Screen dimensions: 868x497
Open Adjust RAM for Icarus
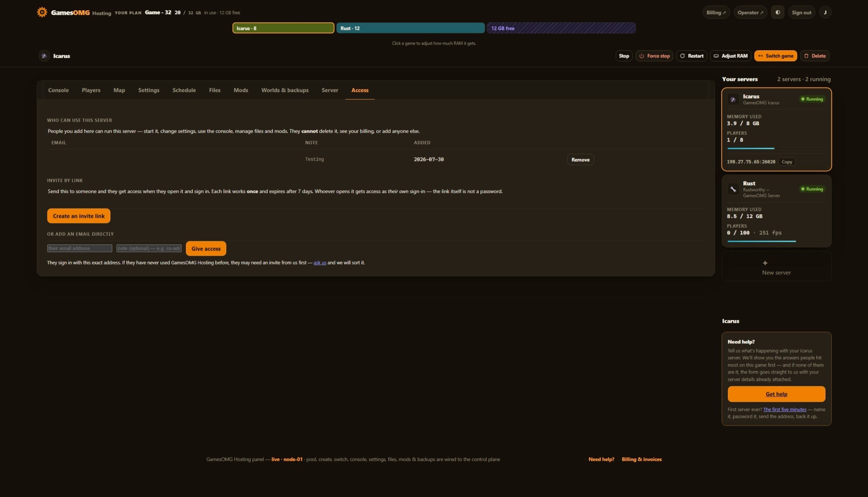[730, 56]
